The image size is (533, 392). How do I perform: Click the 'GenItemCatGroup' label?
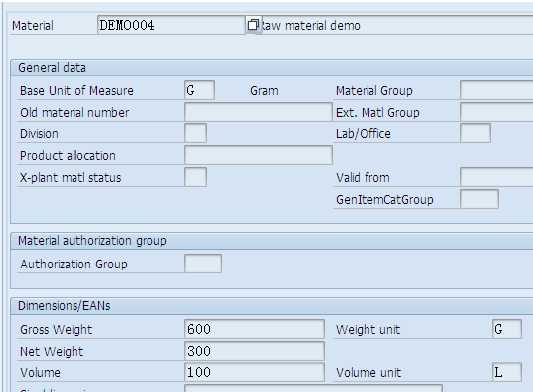click(x=385, y=199)
